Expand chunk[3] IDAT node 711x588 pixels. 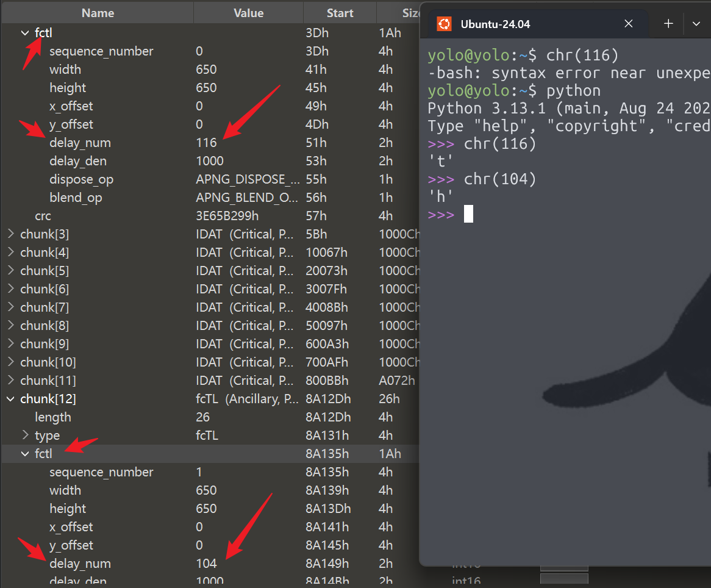click(10, 234)
